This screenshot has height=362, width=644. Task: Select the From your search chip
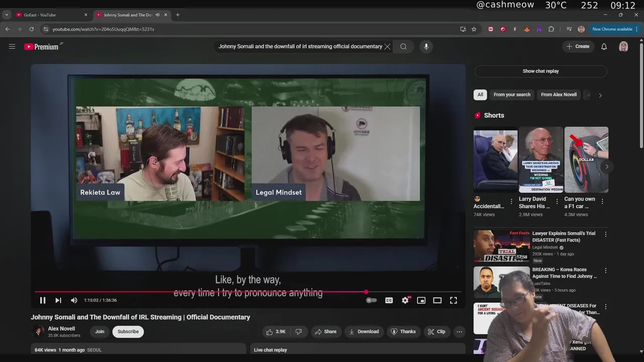click(x=512, y=95)
